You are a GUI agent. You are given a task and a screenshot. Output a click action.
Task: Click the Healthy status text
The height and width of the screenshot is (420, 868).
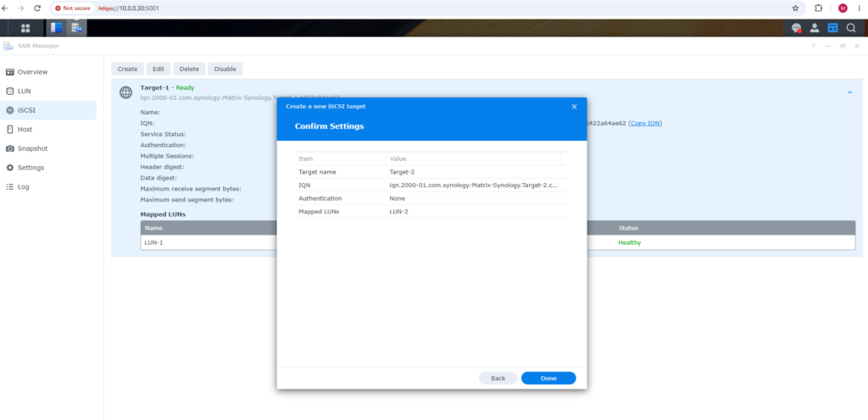(630, 243)
